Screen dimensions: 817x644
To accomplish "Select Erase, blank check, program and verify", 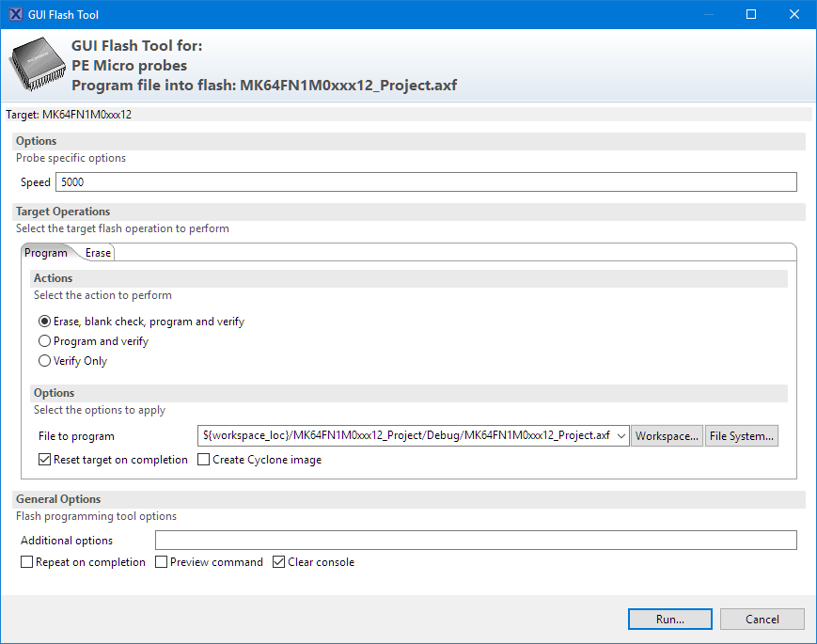I will (44, 322).
